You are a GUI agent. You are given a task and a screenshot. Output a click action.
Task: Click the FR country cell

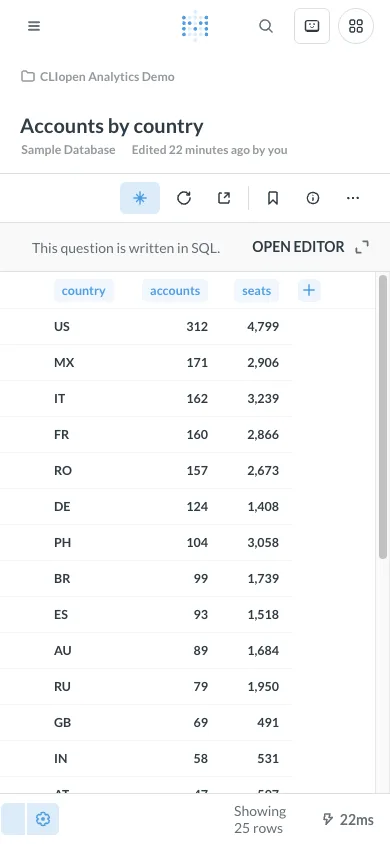[x=62, y=434]
